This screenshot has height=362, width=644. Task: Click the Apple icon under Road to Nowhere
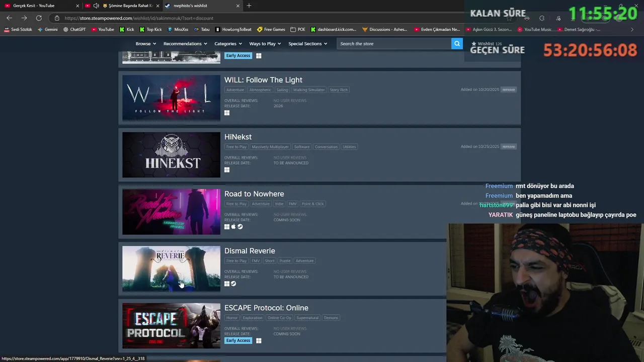(x=233, y=227)
